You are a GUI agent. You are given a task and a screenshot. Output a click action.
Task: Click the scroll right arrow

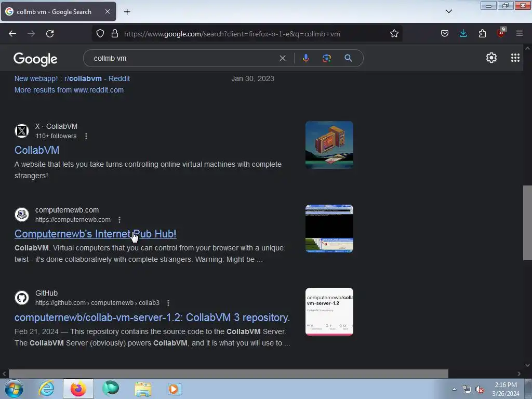pyautogui.click(x=519, y=374)
